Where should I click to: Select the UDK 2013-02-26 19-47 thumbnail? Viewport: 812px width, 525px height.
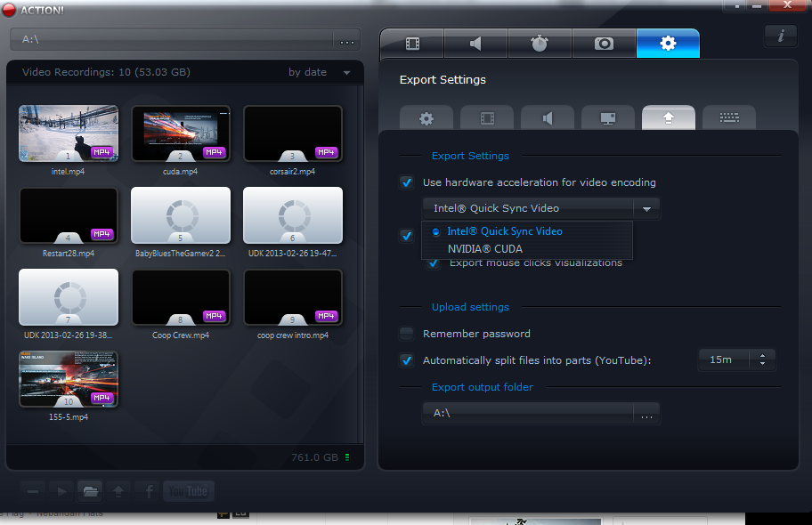pyautogui.click(x=293, y=215)
